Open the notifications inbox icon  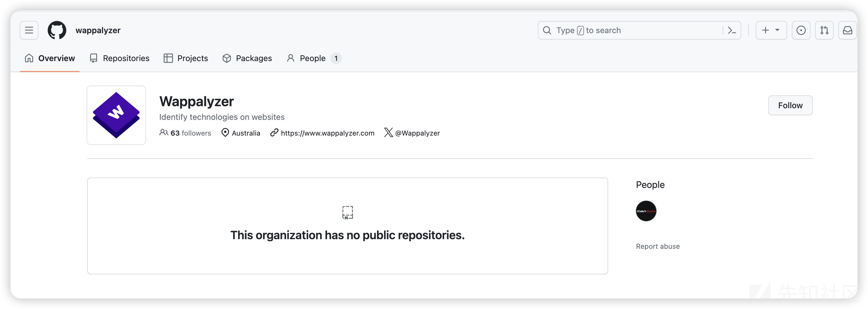[847, 30]
